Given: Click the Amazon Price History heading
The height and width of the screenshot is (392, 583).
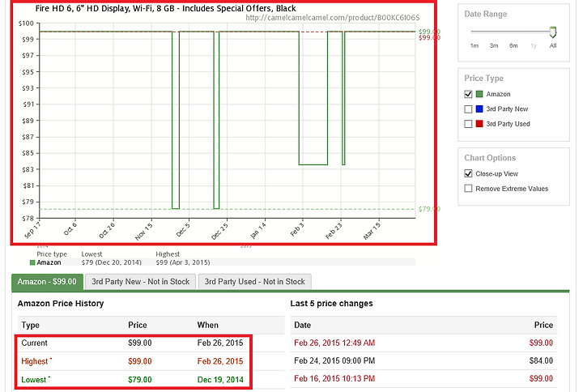Looking at the screenshot, I should (x=61, y=304).
